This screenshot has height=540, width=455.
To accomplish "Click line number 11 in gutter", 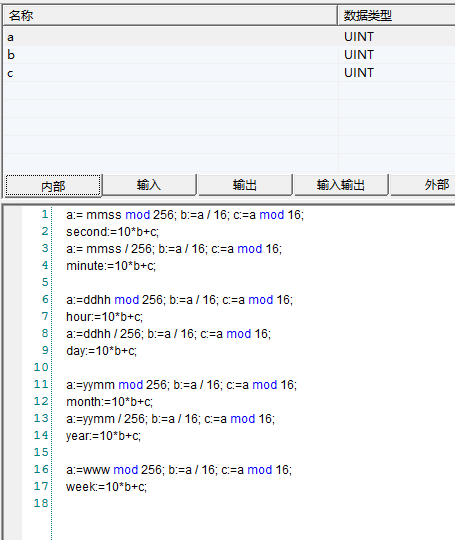I will (x=41, y=384).
